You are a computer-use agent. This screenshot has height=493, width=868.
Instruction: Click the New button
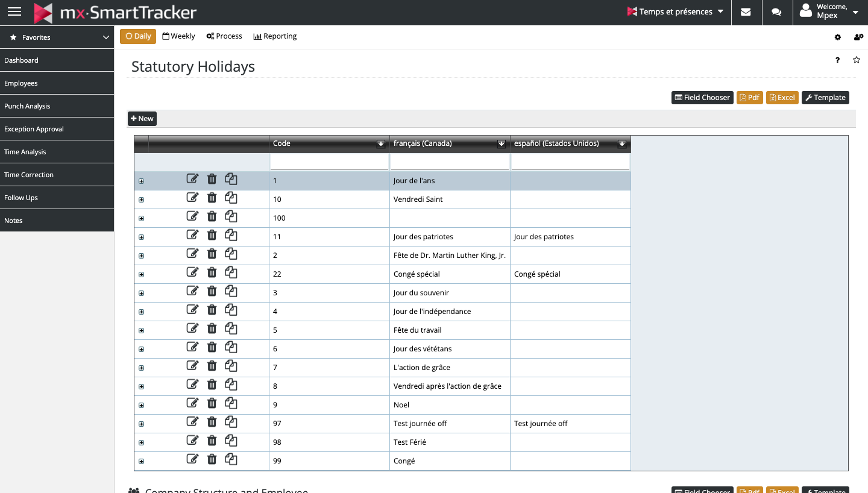point(142,119)
